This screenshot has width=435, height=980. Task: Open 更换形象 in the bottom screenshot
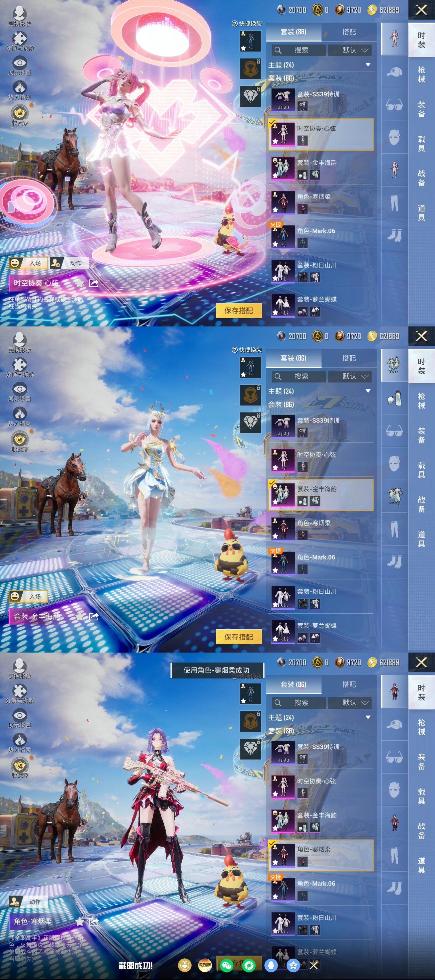pos(20,669)
